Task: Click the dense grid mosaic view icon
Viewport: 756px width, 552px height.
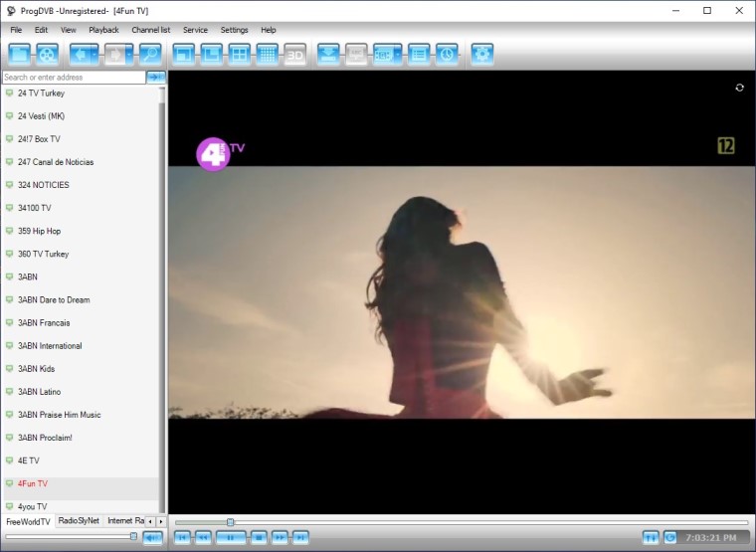Action: coord(267,54)
